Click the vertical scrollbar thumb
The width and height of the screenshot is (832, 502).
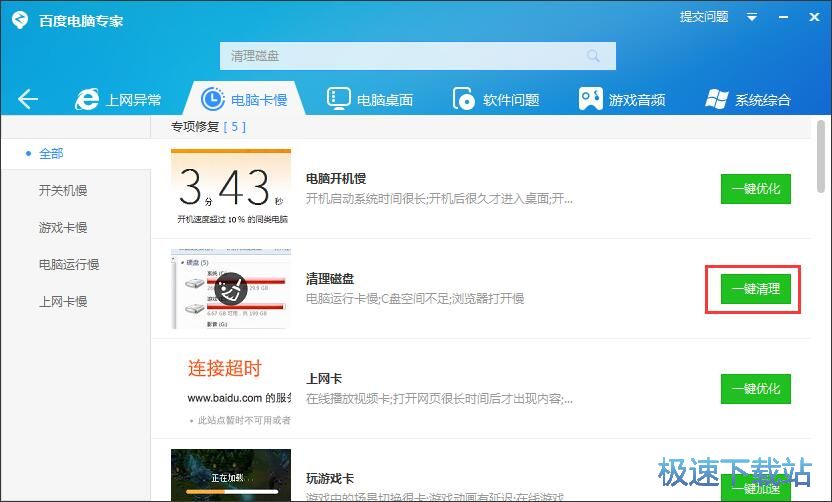(x=821, y=157)
